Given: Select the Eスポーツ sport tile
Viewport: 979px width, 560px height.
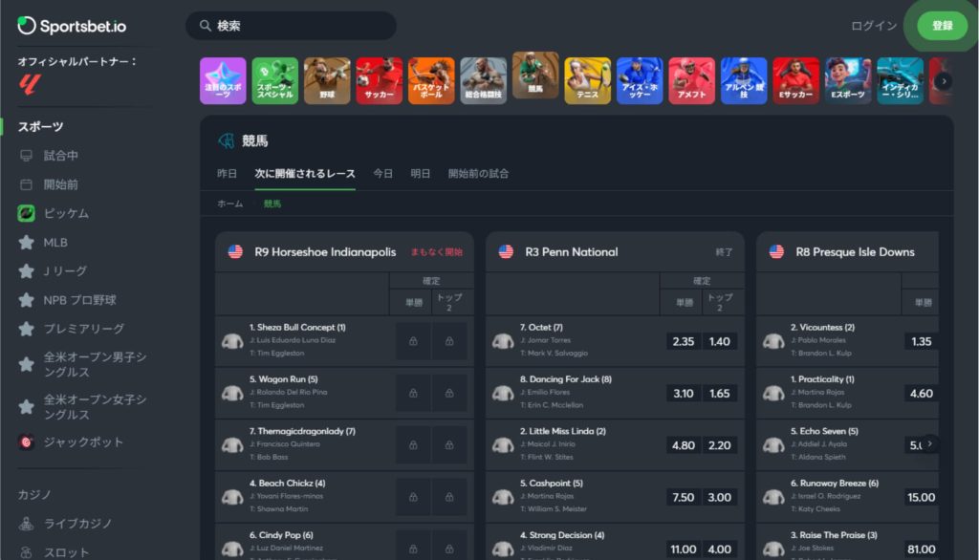Looking at the screenshot, I should tap(848, 80).
